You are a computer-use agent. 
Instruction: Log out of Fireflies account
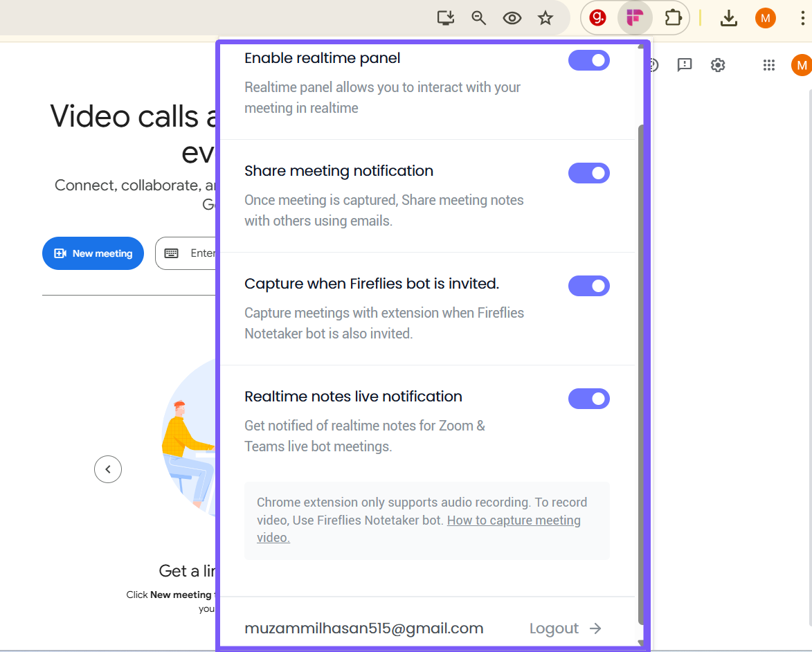click(565, 628)
